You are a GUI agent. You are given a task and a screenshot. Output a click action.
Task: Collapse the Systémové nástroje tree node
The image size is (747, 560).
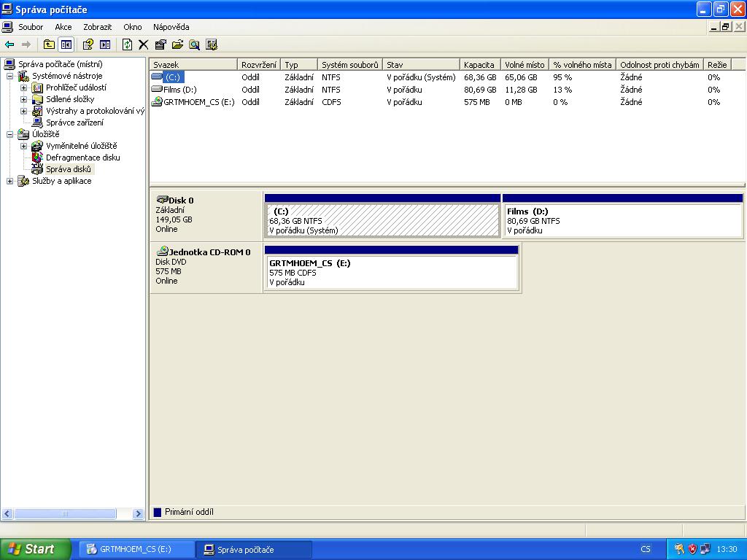(10, 76)
